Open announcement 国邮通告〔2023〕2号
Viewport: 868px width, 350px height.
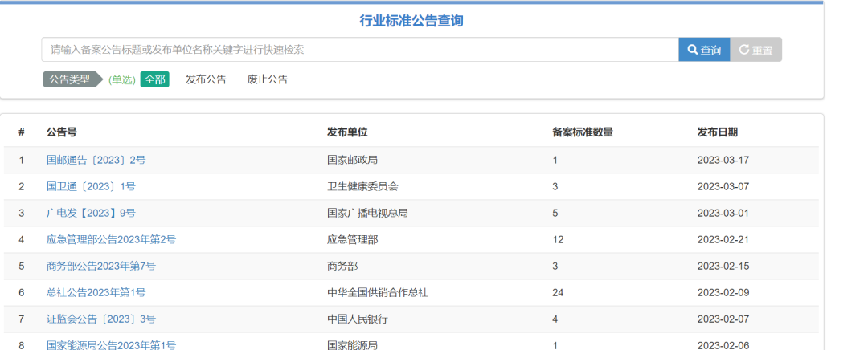(x=96, y=160)
